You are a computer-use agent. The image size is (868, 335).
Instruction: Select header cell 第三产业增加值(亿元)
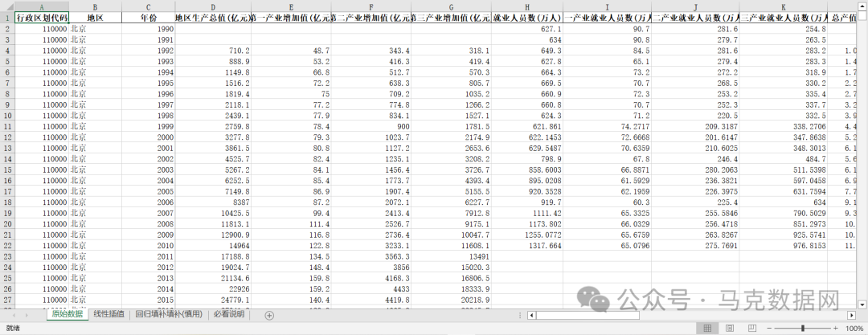point(451,18)
